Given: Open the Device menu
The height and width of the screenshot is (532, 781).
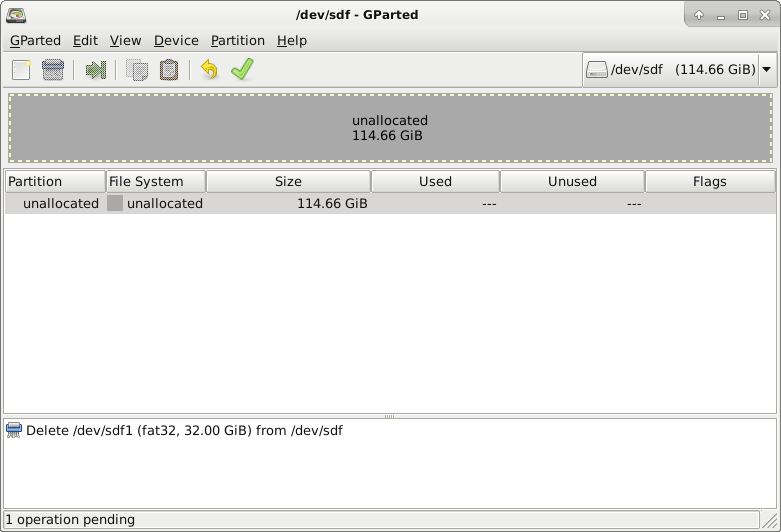Looking at the screenshot, I should pos(176,40).
